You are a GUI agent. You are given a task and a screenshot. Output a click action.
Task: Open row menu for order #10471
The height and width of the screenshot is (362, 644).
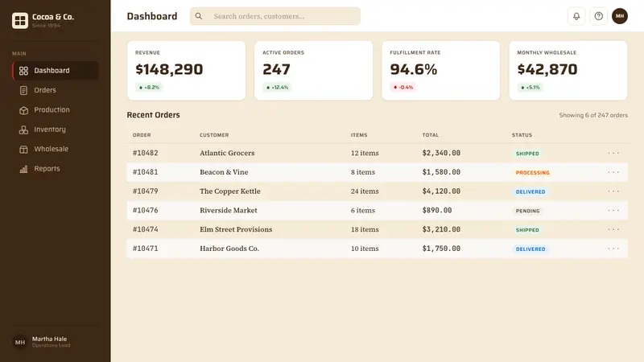point(613,249)
